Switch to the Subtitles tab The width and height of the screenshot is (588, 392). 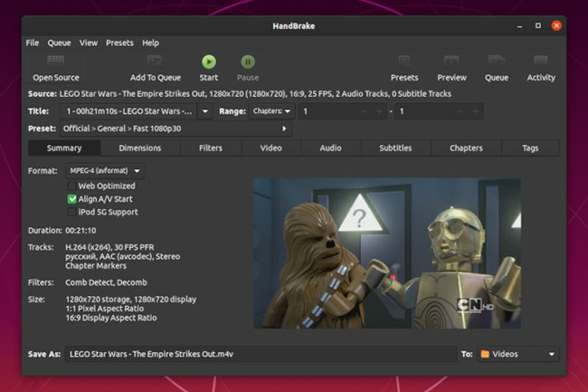point(395,148)
